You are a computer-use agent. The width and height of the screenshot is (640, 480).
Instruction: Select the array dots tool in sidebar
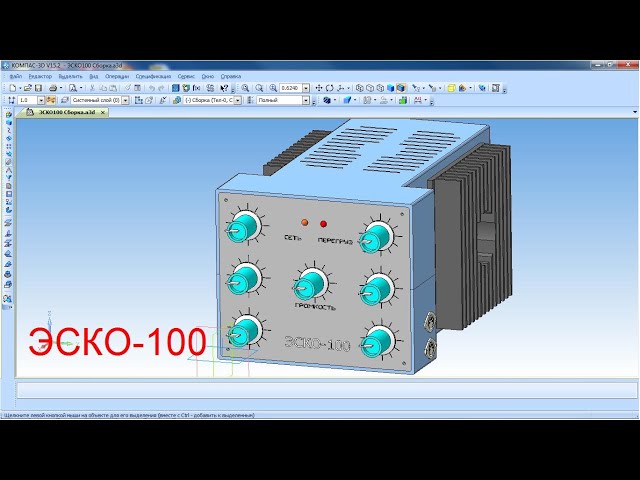click(x=8, y=146)
